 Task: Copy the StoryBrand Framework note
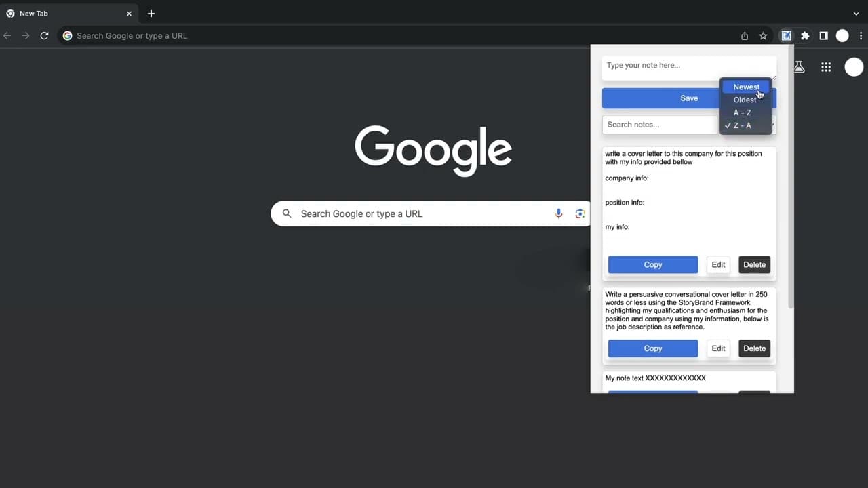click(653, 348)
